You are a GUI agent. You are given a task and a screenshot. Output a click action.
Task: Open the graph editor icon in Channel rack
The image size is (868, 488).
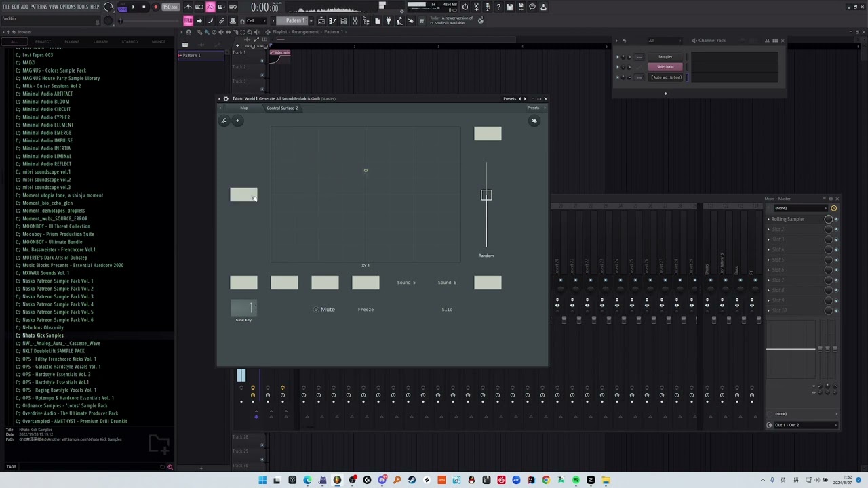pos(767,41)
